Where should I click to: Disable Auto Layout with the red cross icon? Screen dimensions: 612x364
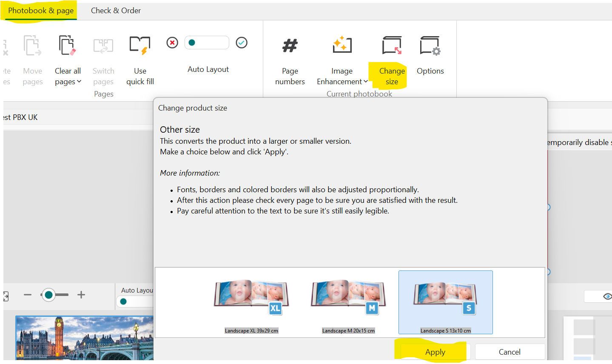pyautogui.click(x=172, y=43)
